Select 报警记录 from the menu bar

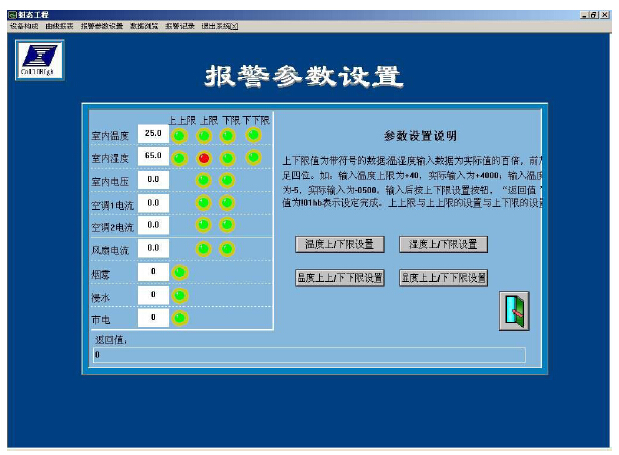point(180,26)
